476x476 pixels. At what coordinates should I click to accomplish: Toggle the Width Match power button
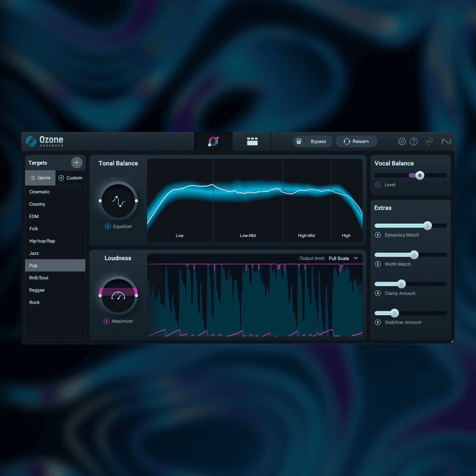pyautogui.click(x=378, y=264)
